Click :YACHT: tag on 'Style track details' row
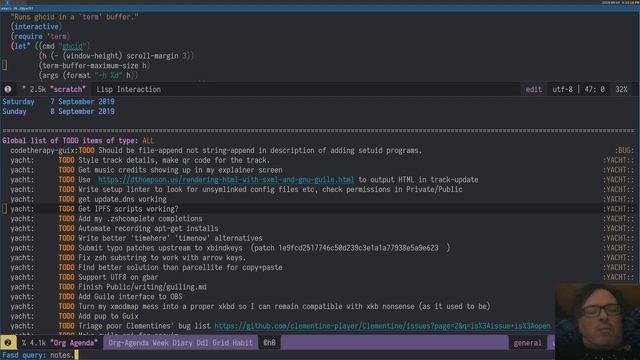 coord(619,160)
